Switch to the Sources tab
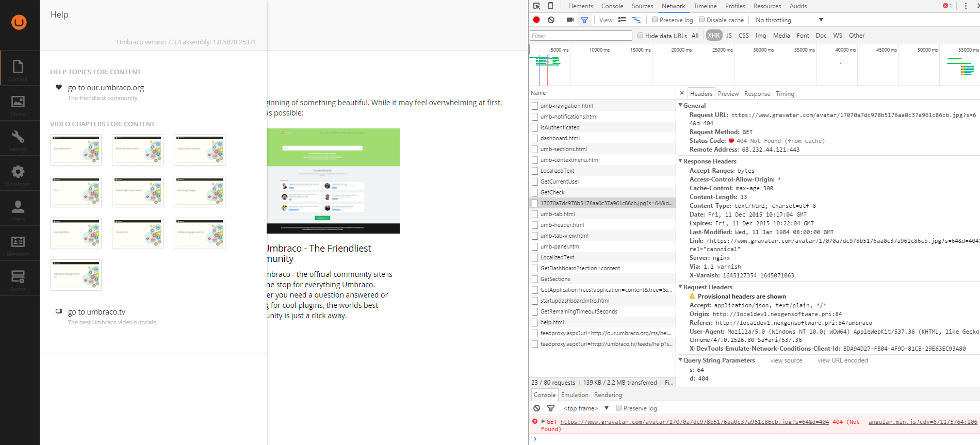Screen dimensions: 980x445 (642, 6)
